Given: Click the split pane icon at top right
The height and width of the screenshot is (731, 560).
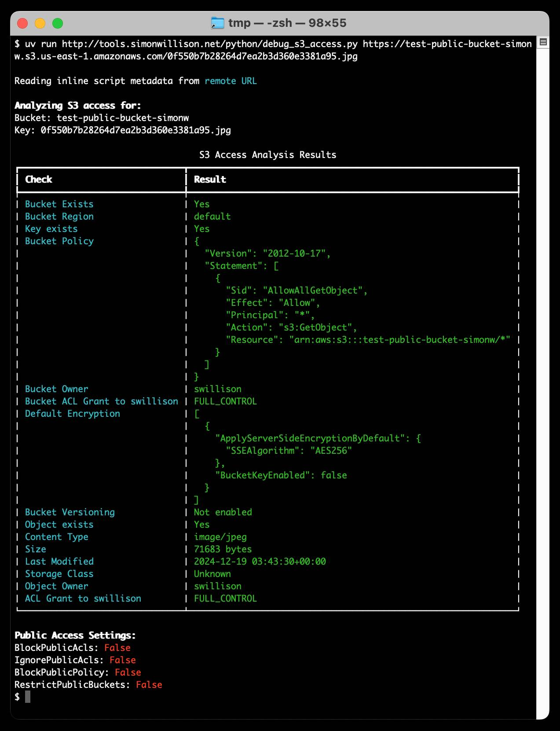Looking at the screenshot, I should 543,42.
